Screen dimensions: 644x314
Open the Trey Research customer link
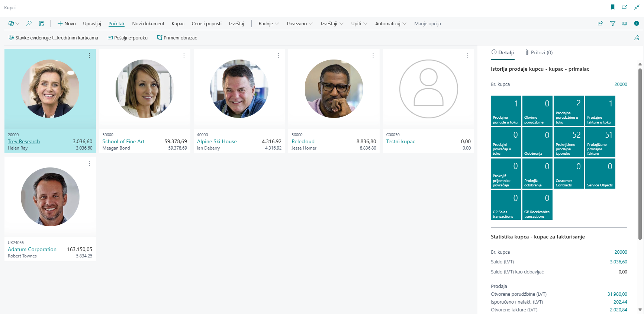pos(24,141)
